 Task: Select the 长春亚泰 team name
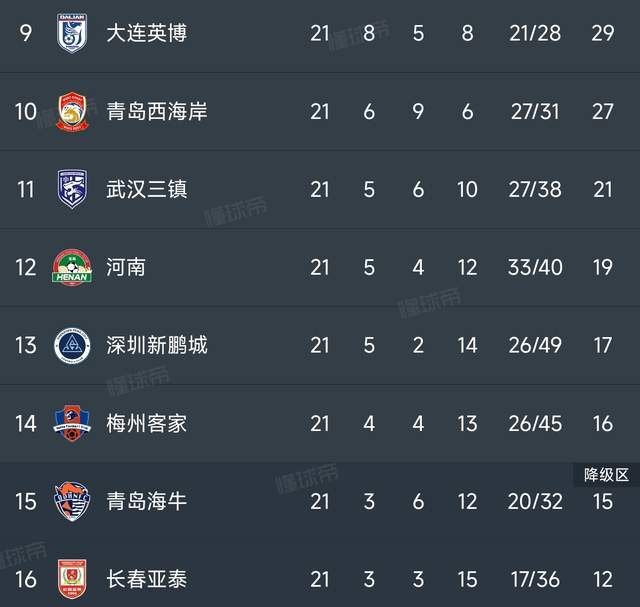point(146,579)
